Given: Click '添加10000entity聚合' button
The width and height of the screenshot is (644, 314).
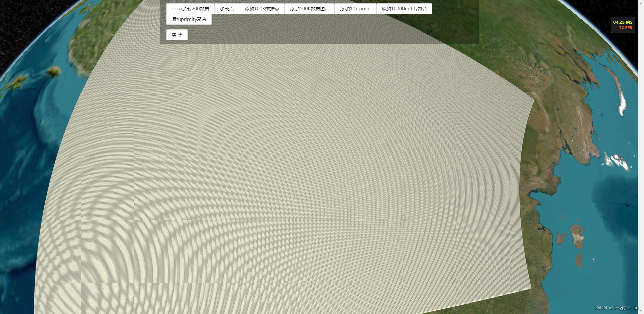Looking at the screenshot, I should coord(404,9).
